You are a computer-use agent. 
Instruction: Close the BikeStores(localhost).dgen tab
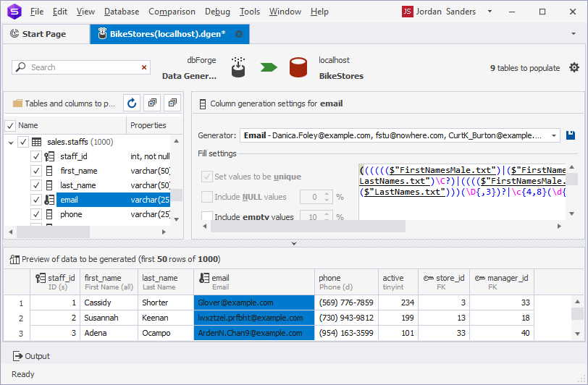239,34
